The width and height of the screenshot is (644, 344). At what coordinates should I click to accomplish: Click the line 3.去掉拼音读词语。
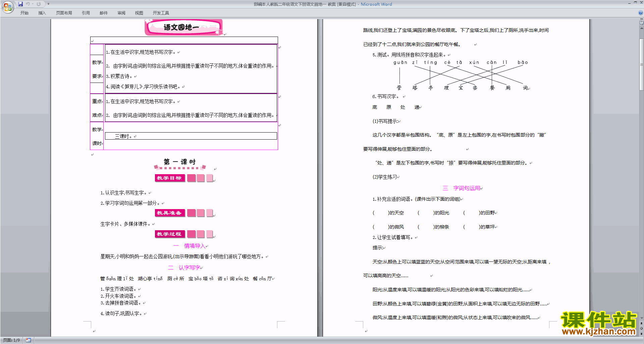pos(121,303)
